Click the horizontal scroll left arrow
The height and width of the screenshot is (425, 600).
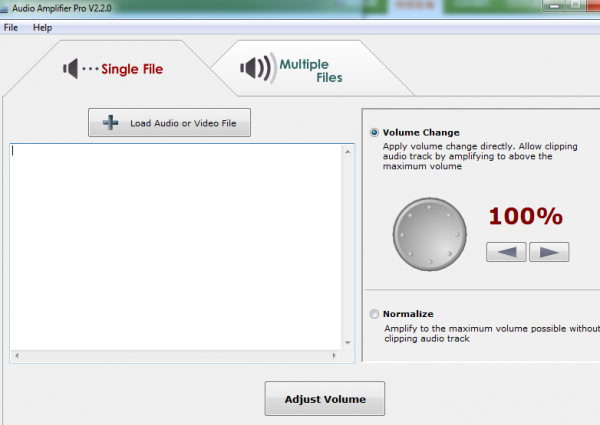tap(17, 355)
